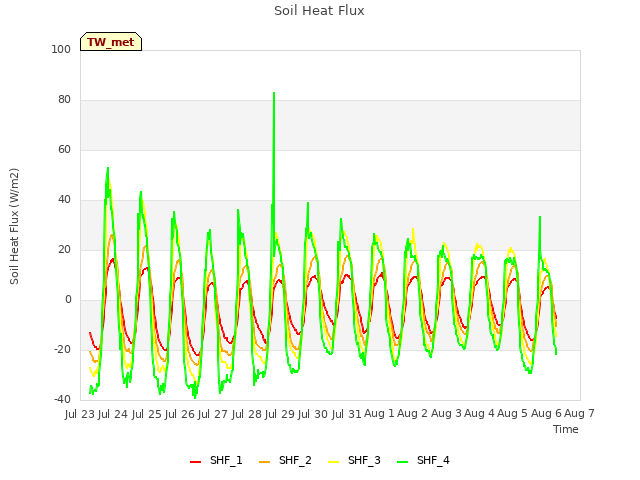
Task: Click the Soil Heat Flux (W/m2) axis title
Action: [14, 226]
